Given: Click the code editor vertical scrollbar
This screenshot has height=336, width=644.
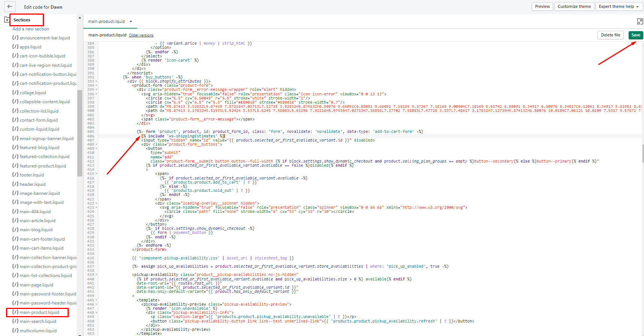Looking at the screenshot, I should point(643,154).
